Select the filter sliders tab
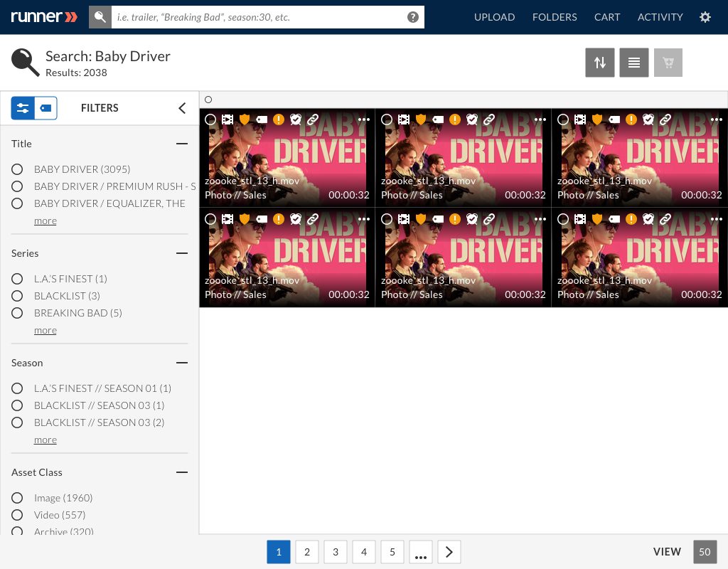The image size is (728, 569). coord(23,108)
